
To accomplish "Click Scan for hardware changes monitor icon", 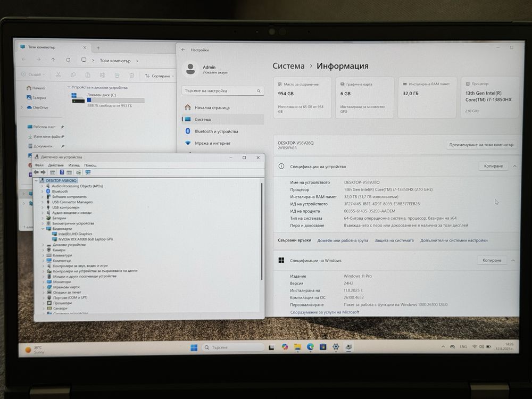I will [x=88, y=172].
